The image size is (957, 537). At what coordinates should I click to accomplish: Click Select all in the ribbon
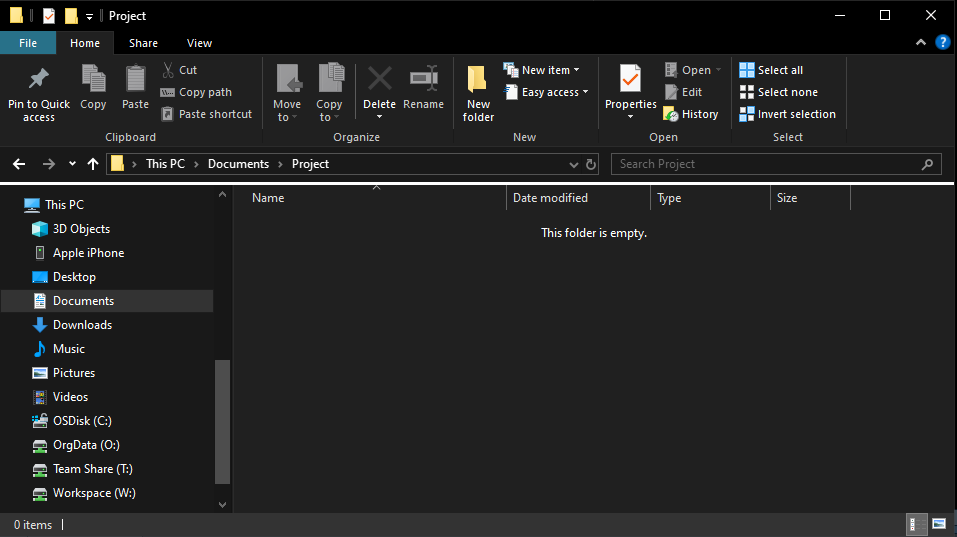coord(771,70)
